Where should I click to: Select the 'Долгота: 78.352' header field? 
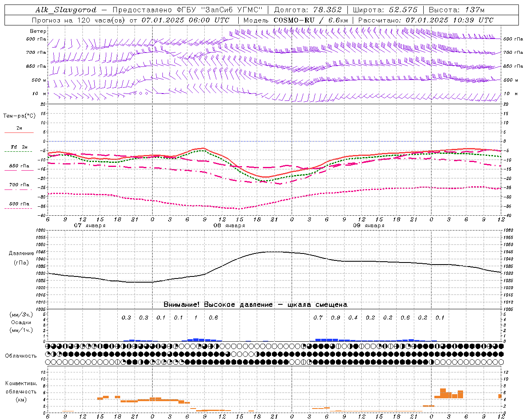click(308, 10)
